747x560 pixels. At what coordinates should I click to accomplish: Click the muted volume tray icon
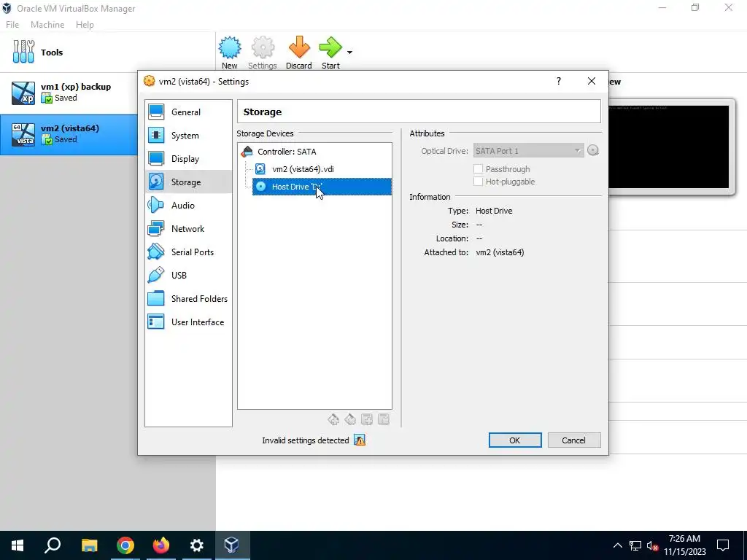[x=653, y=545]
